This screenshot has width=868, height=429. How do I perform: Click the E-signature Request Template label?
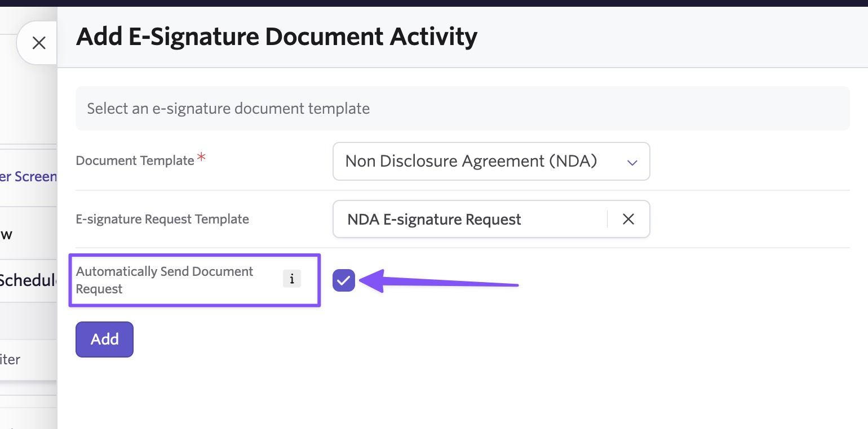(x=162, y=219)
